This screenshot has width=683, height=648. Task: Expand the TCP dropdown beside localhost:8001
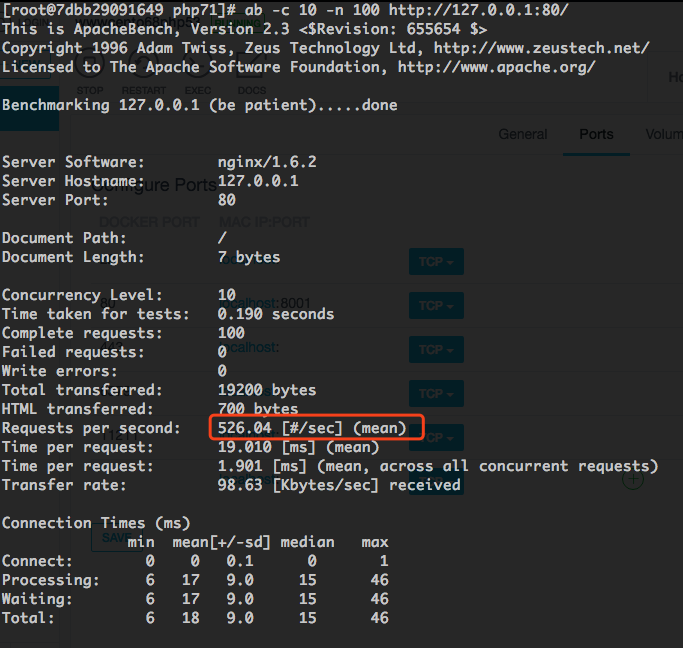(437, 305)
